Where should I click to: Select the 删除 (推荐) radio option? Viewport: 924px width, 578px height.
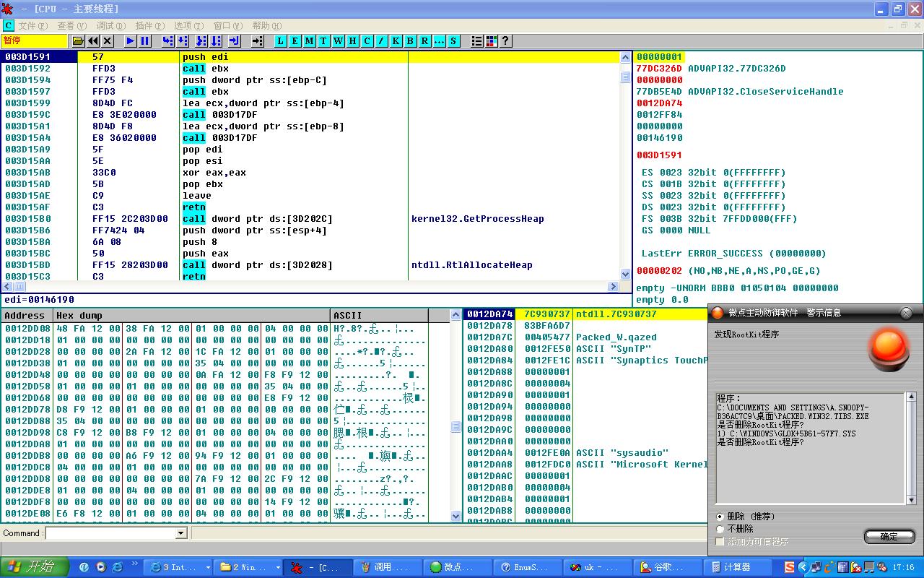point(720,517)
